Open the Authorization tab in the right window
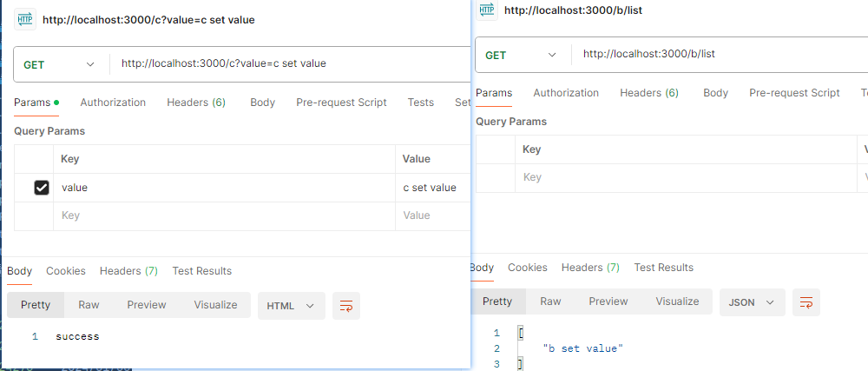The height and width of the screenshot is (371, 868). 566,93
